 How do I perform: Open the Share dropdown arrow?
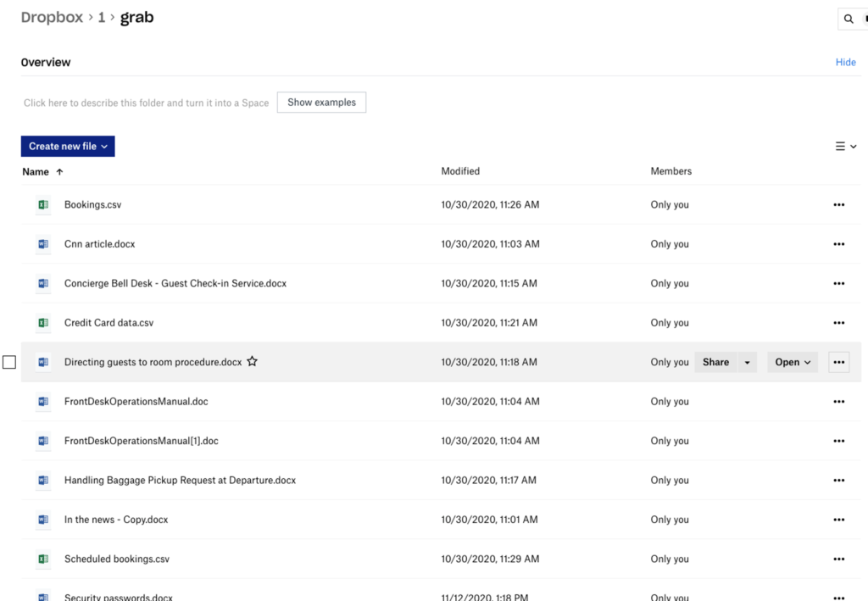coord(747,363)
